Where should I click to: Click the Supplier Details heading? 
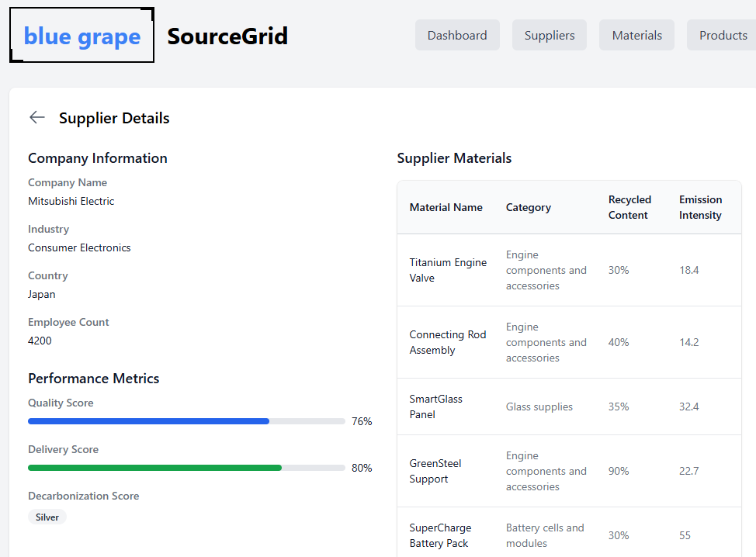pos(114,118)
